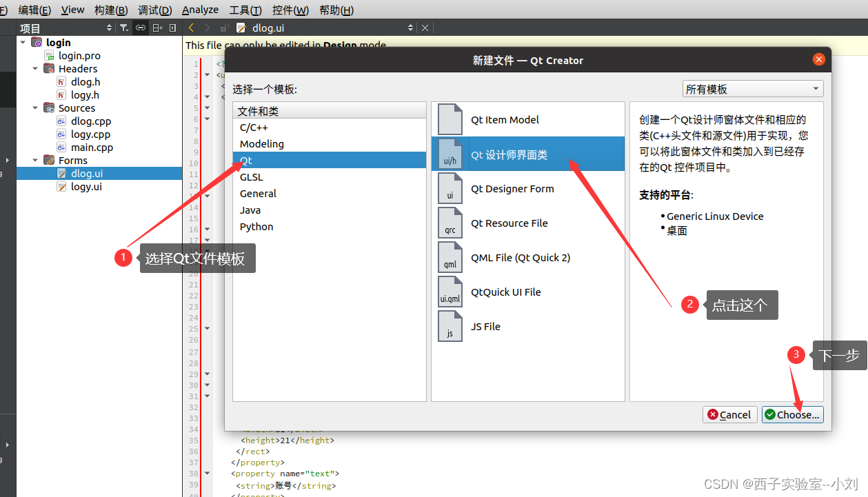
Task: Open the 构建(B) menu
Action: 111,10
